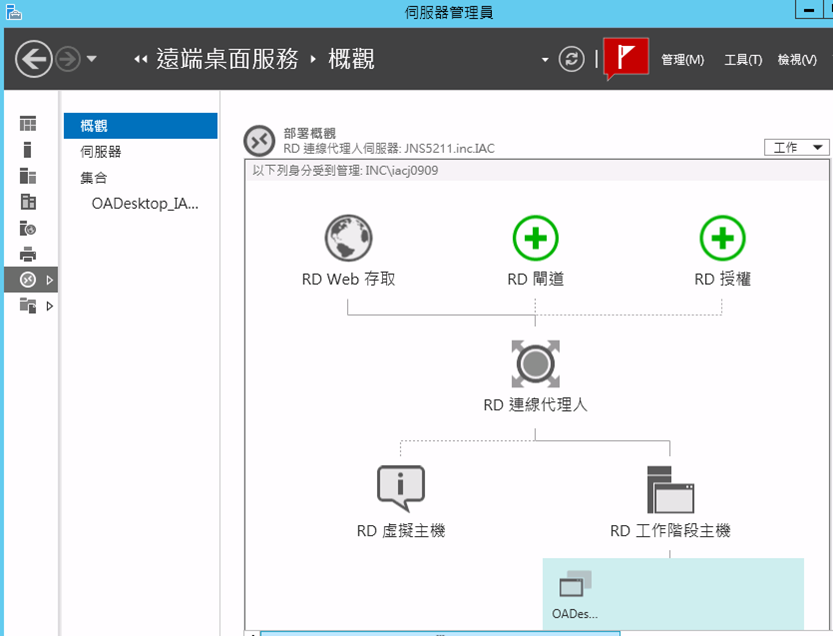Go back with the back arrow button
Image resolution: width=833 pixels, height=636 pixels.
(33, 59)
